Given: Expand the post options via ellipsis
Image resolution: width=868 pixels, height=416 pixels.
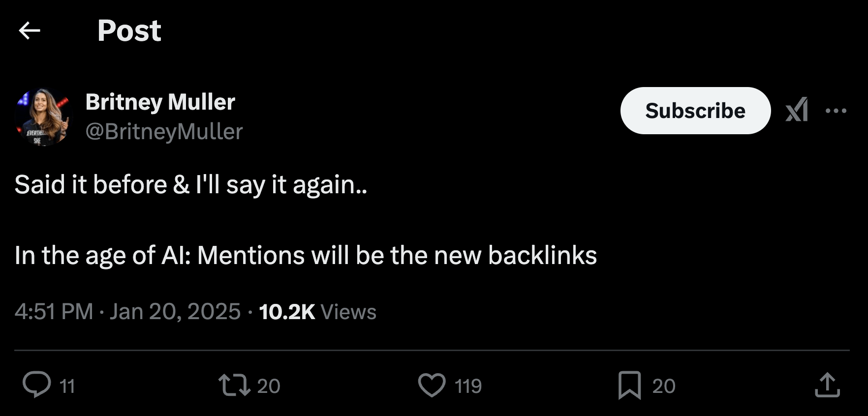Looking at the screenshot, I should [837, 111].
